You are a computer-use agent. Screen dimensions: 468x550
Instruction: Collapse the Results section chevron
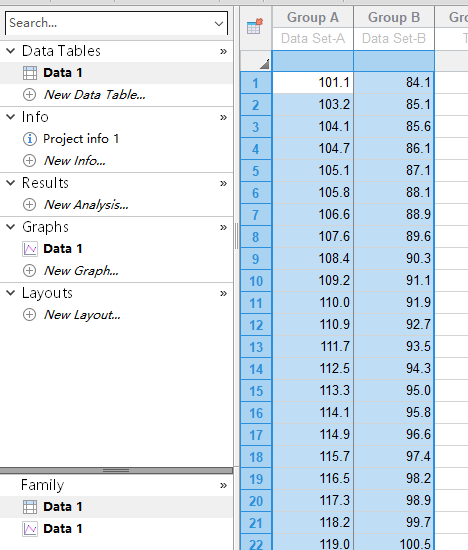tap(11, 183)
